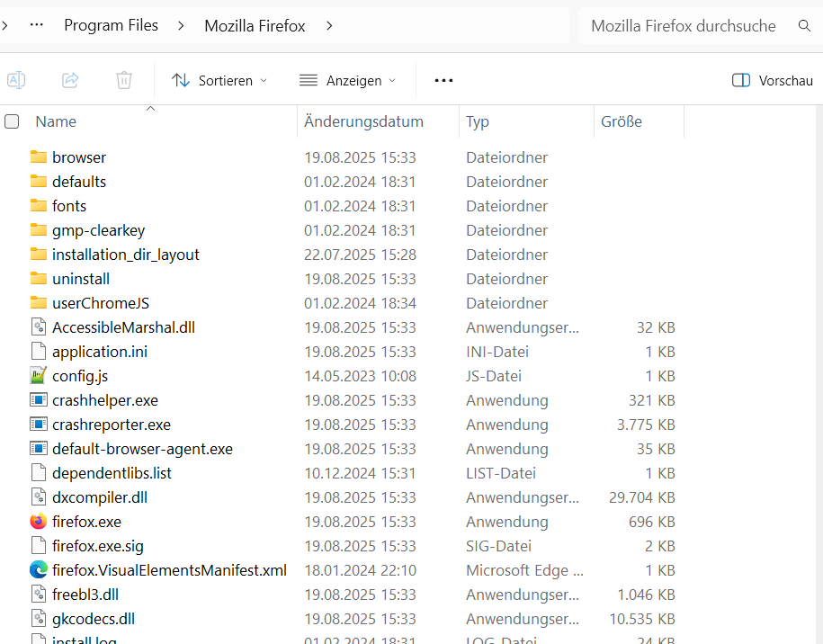Toggle the Vorschau preview pane
823x644 pixels.
click(x=773, y=80)
